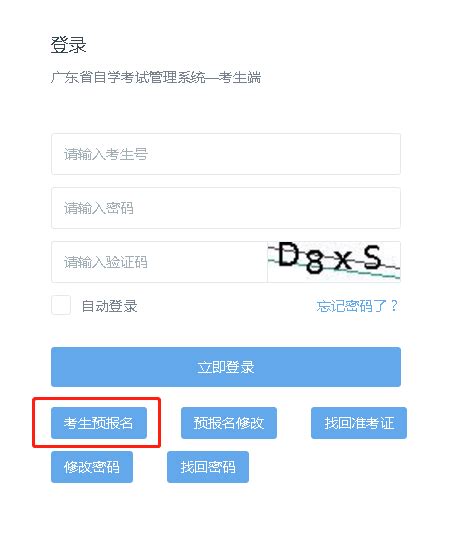
Task: Select the 请输入验证码 captcha input box
Action: tap(159, 262)
